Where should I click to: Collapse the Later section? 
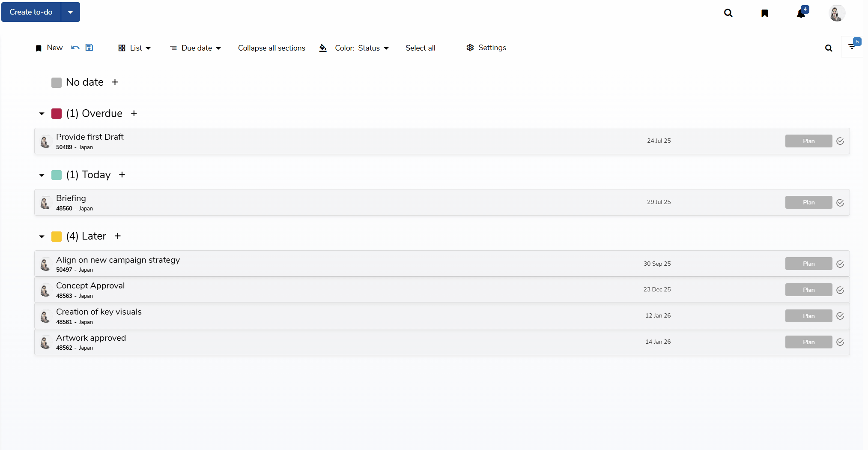[x=42, y=237]
